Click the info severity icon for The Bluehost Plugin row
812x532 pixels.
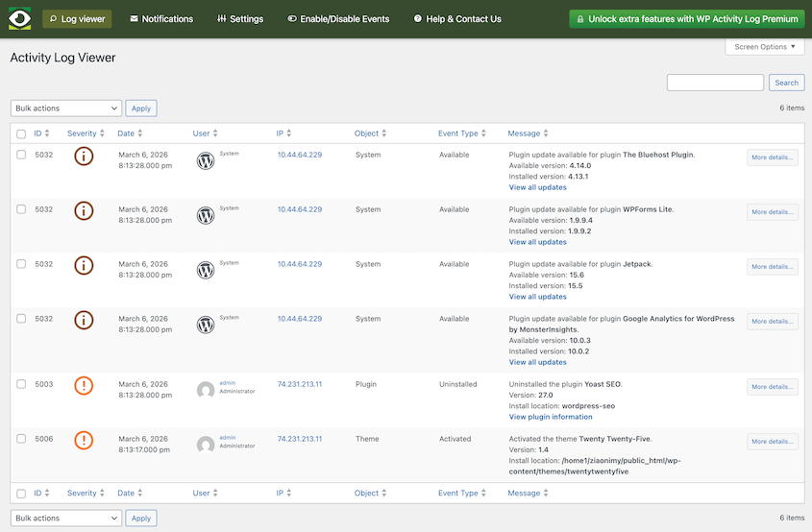(84, 156)
